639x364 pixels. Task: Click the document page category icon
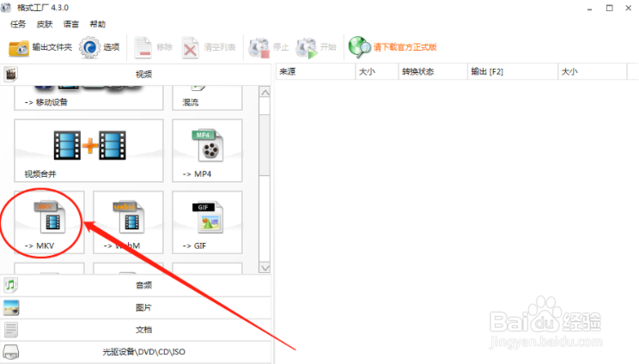point(11,330)
